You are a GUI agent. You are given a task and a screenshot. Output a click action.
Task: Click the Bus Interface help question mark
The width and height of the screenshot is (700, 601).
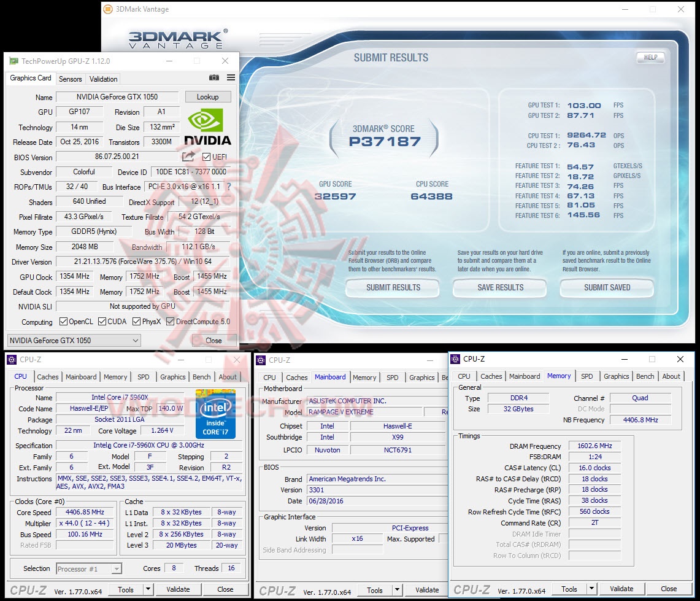click(229, 187)
